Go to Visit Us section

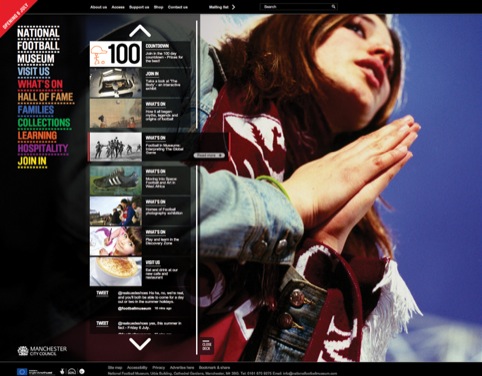coord(33,72)
